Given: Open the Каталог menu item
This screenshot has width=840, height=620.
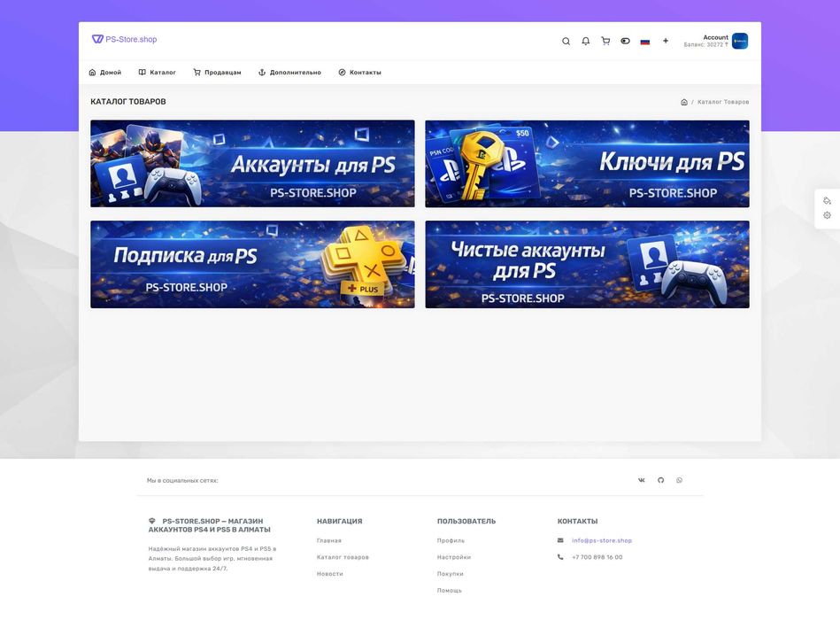Looking at the screenshot, I should [157, 73].
